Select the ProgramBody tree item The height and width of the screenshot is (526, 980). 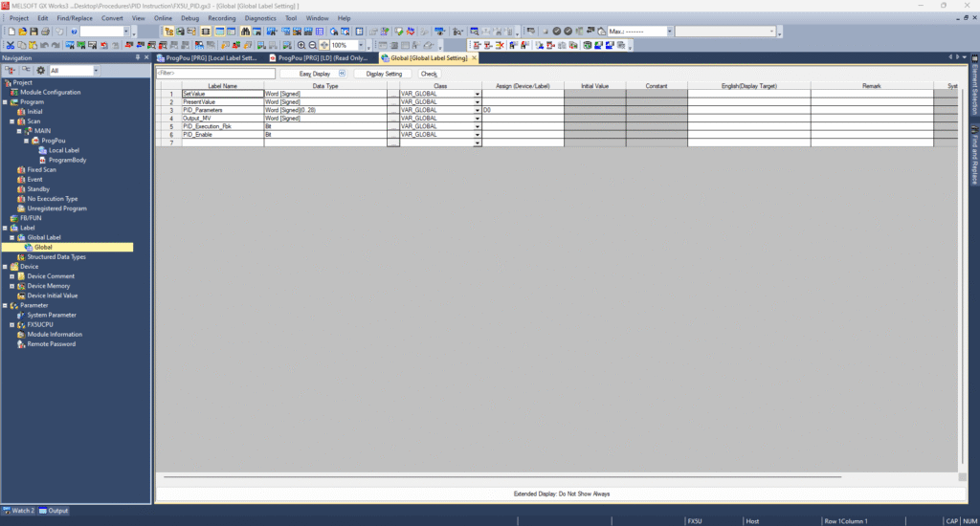click(x=68, y=160)
